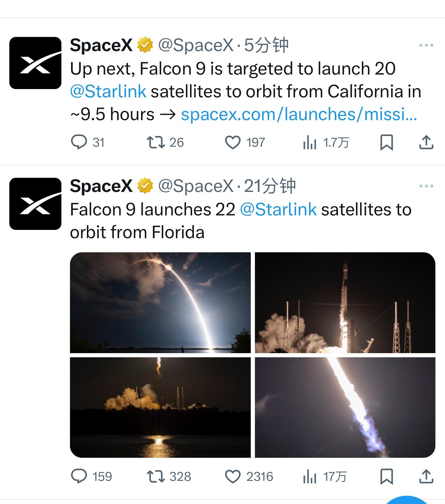
Task: Retweet the Florida Starlink launch tweet
Action: (156, 476)
